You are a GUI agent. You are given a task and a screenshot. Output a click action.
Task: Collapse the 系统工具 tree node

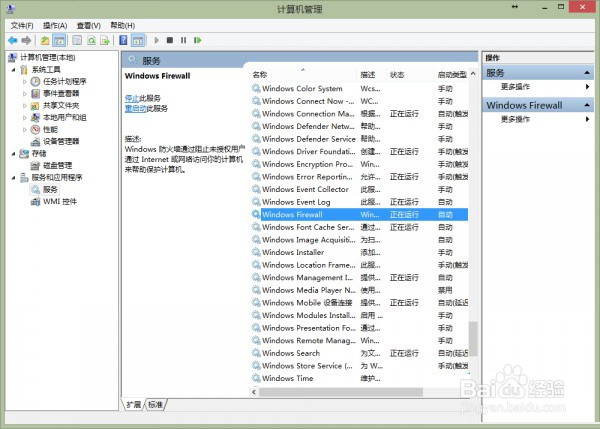(x=13, y=70)
